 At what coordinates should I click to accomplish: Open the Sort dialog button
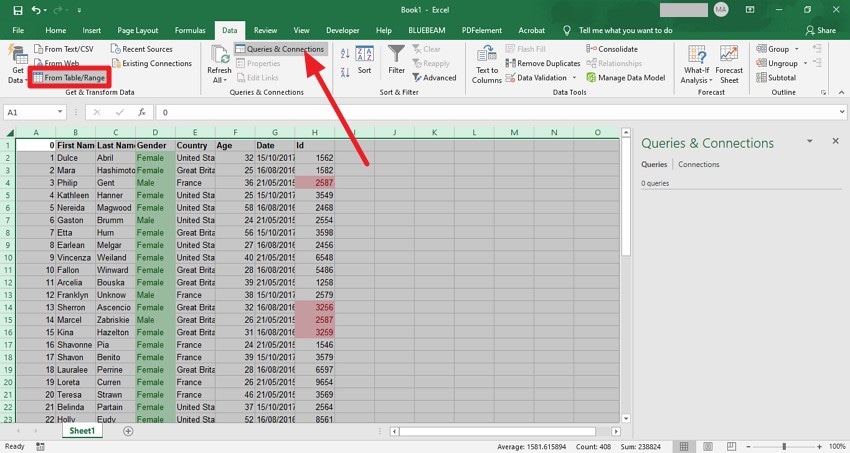click(x=364, y=60)
